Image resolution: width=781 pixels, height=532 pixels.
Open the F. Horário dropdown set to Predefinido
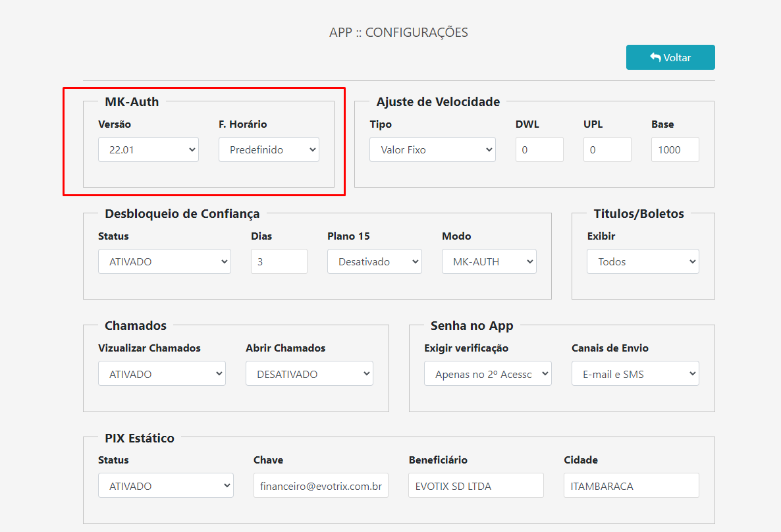tap(269, 149)
